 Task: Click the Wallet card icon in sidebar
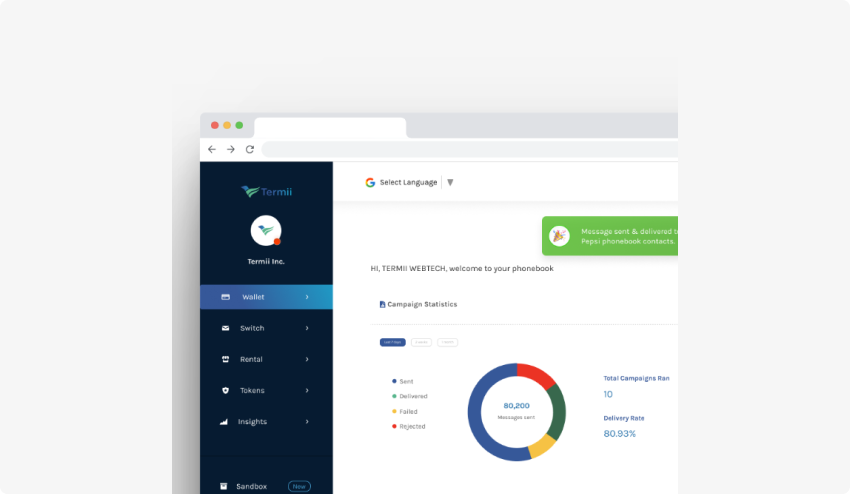coord(225,297)
